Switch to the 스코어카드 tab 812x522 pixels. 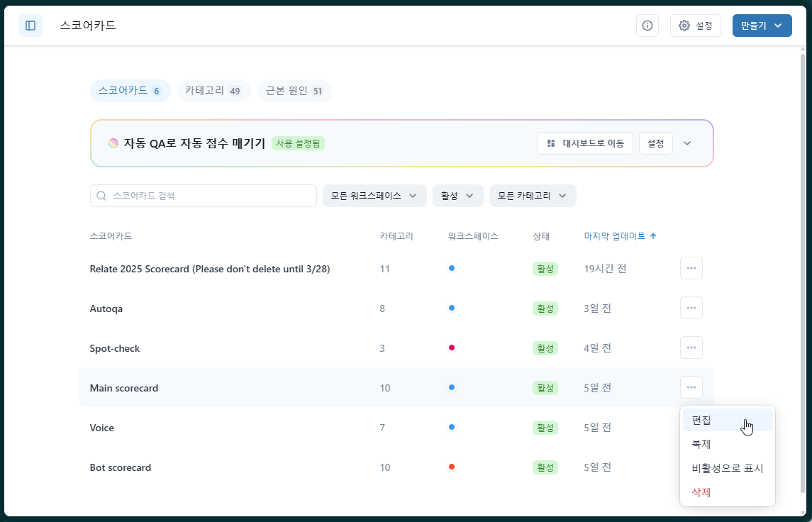130,91
